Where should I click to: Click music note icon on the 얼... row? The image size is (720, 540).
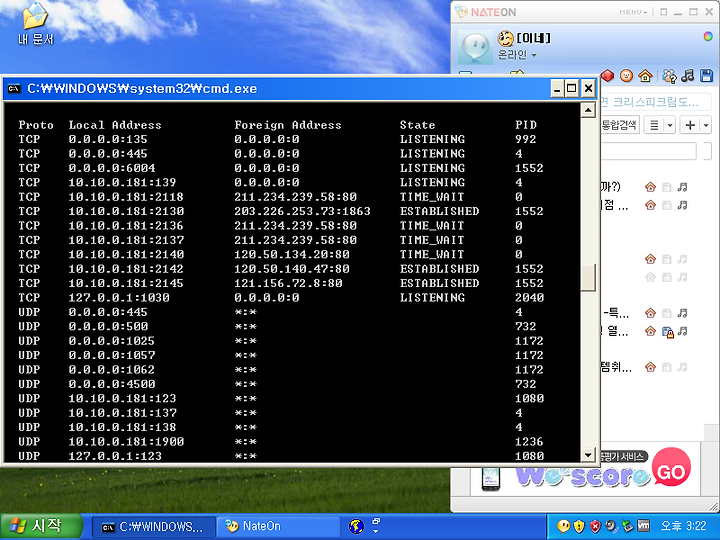point(683,331)
